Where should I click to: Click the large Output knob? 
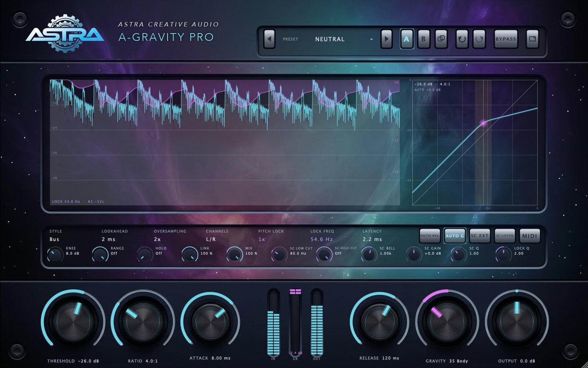517,321
